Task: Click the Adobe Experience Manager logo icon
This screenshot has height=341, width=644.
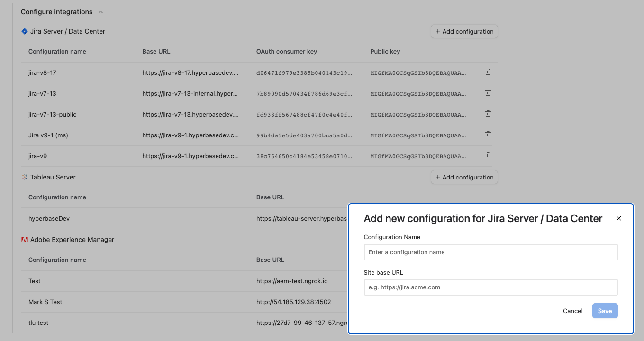Action: point(25,240)
